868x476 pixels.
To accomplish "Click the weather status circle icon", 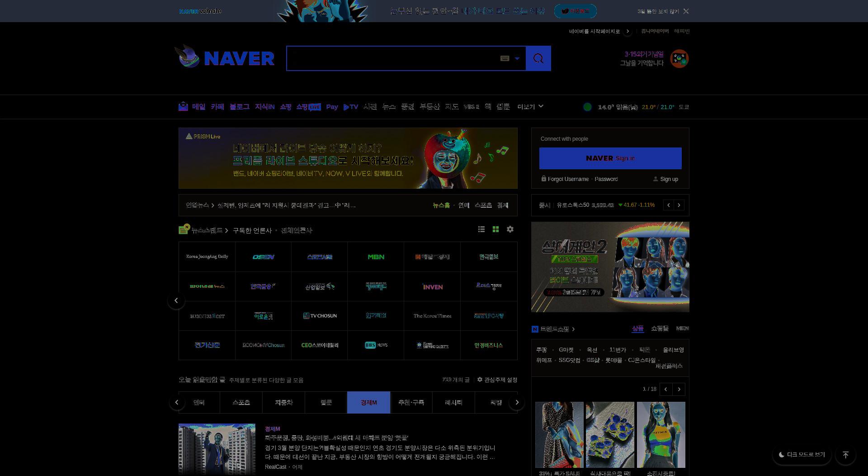I will tap(587, 107).
